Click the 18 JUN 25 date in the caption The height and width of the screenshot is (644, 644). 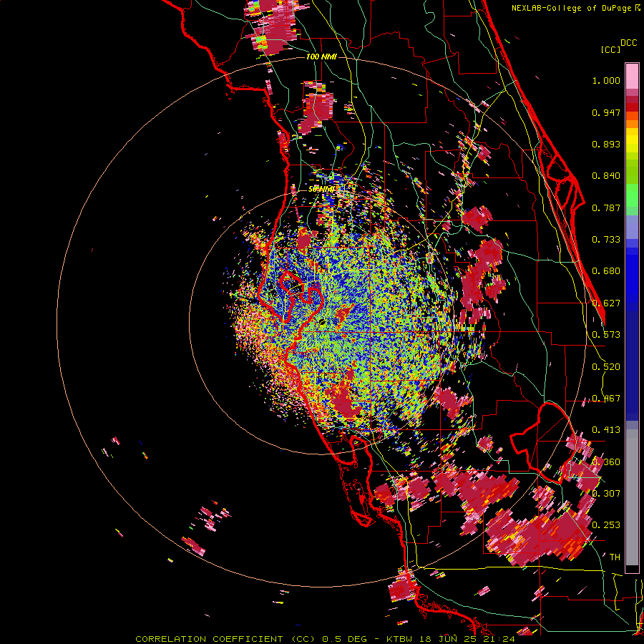coord(448,639)
